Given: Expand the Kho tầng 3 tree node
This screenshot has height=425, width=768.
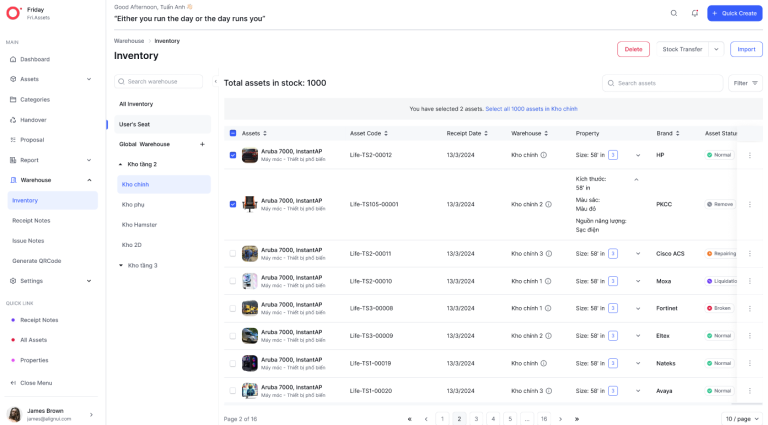Looking at the screenshot, I should click(x=120, y=265).
